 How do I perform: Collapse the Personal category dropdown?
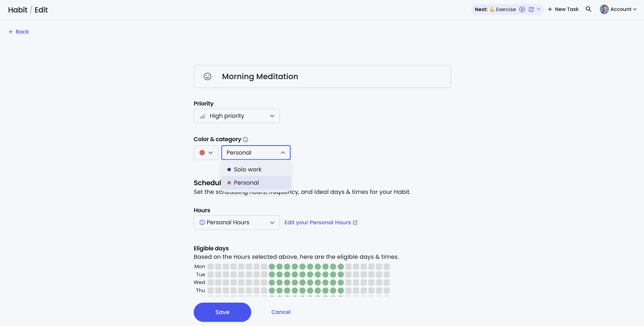point(283,153)
